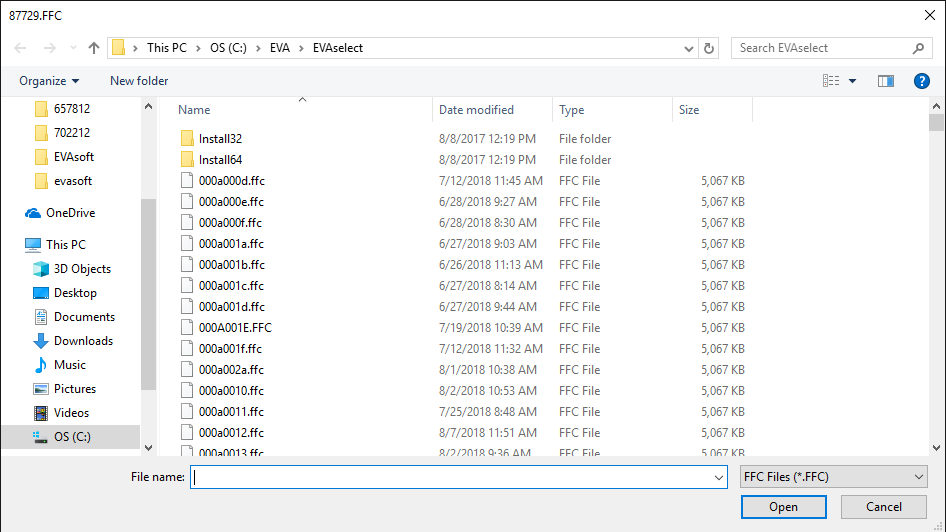This screenshot has width=946, height=532.
Task: Click the change view layout icon
Action: coord(831,81)
